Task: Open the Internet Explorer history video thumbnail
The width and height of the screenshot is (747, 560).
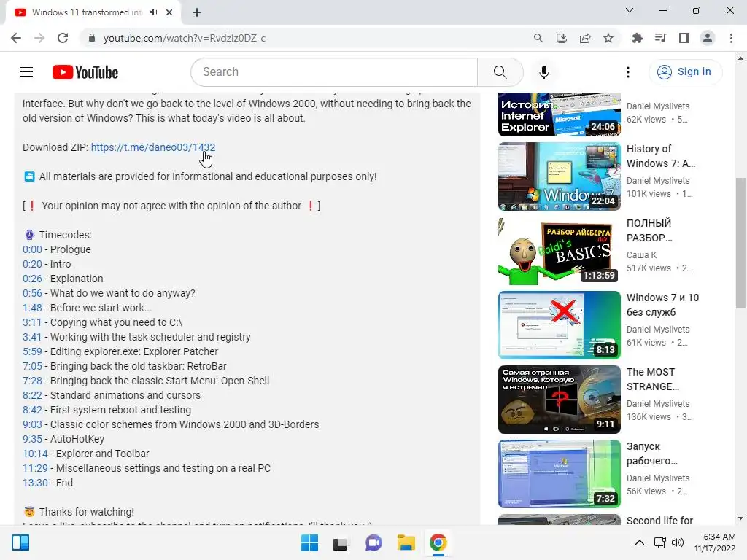Action: point(560,114)
